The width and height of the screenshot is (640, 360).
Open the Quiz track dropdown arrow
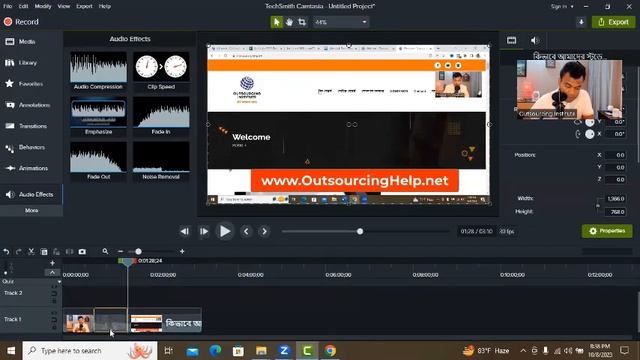pos(59,282)
